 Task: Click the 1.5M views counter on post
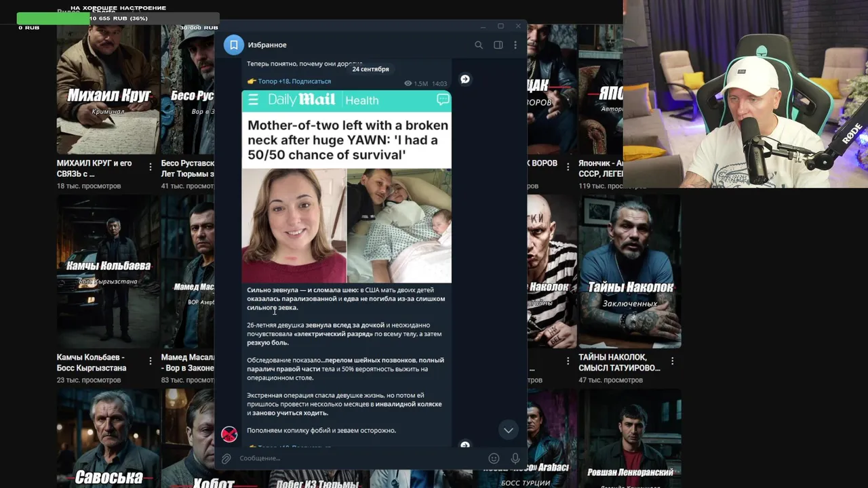416,83
